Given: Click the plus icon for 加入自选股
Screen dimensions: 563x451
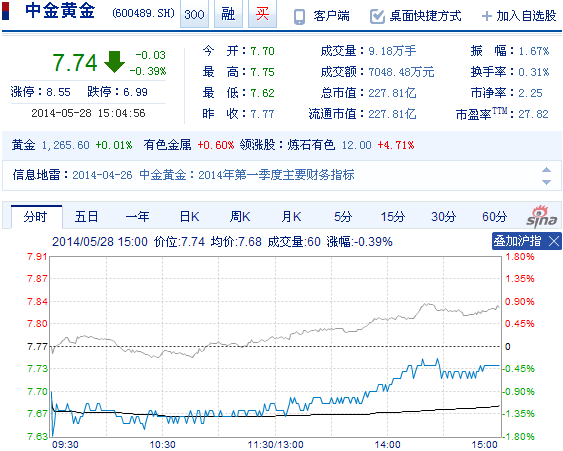Looking at the screenshot, I should pos(487,17).
